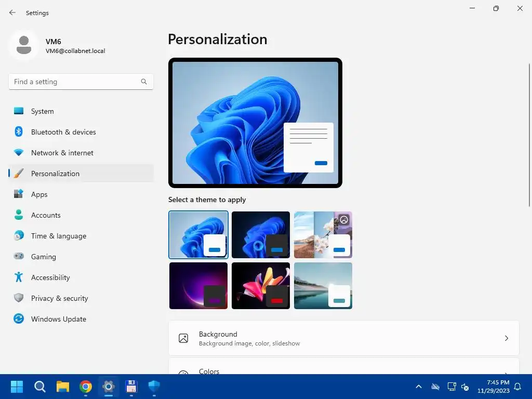Open Time & language settings
The width and height of the screenshot is (532, 399).
click(81, 236)
